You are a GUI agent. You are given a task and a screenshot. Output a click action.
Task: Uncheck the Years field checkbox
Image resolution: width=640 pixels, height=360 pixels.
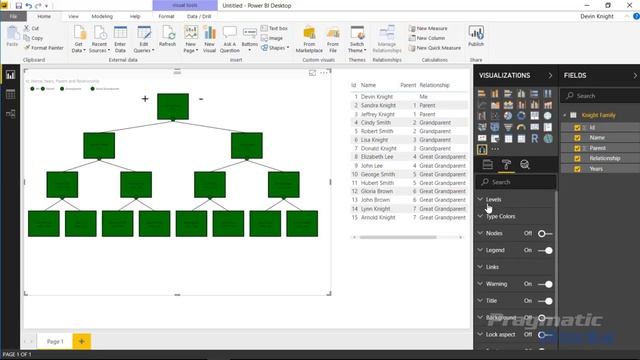point(577,169)
